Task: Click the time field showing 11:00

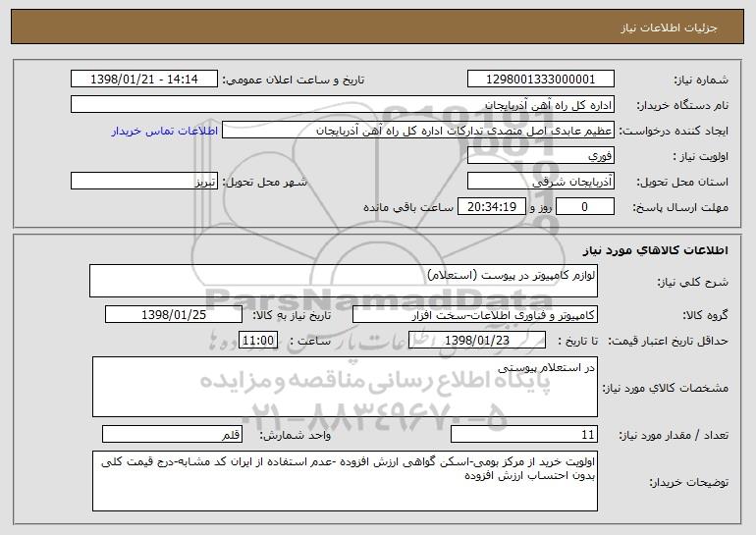Action: click(258, 341)
